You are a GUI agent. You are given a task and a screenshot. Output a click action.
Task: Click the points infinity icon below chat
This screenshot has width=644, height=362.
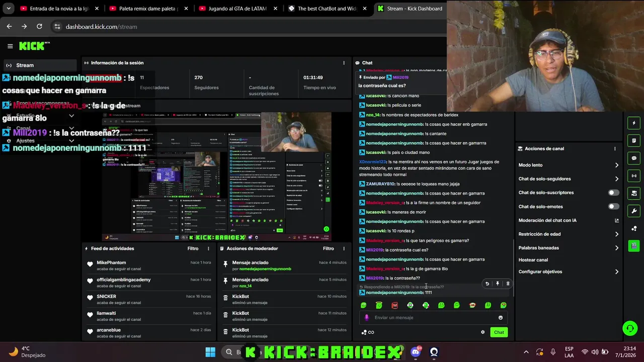(x=368, y=332)
